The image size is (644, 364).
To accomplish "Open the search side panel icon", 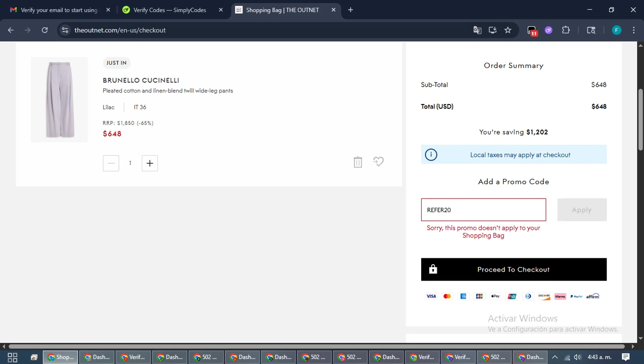I will pyautogui.click(x=591, y=30).
